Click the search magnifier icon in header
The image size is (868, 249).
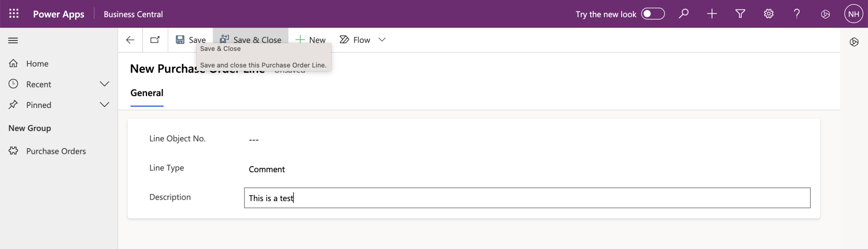[684, 14]
